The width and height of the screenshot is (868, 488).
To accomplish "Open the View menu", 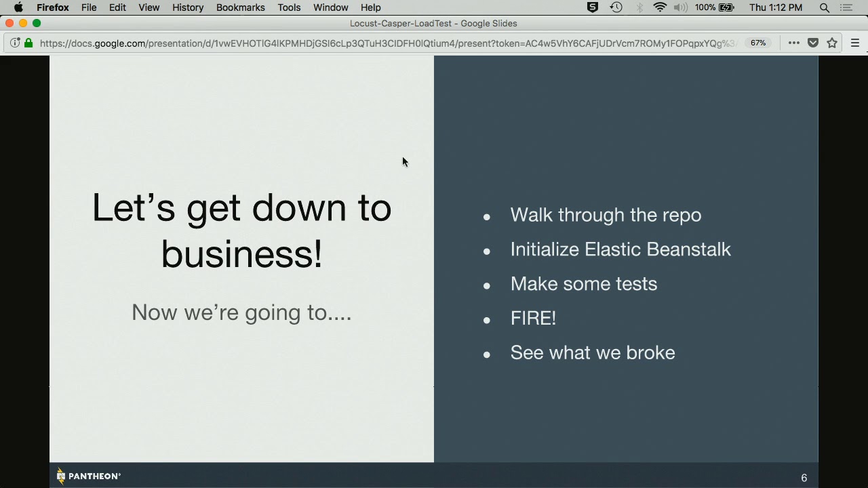I will click(x=149, y=7).
